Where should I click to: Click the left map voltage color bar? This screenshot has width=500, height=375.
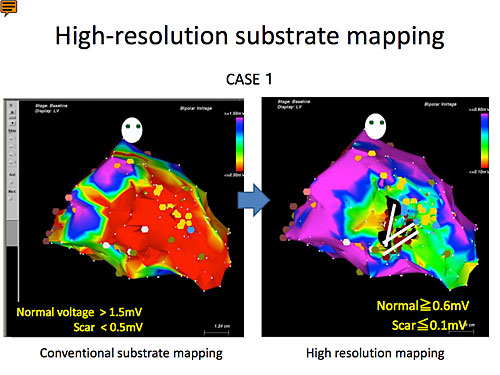pos(239,144)
